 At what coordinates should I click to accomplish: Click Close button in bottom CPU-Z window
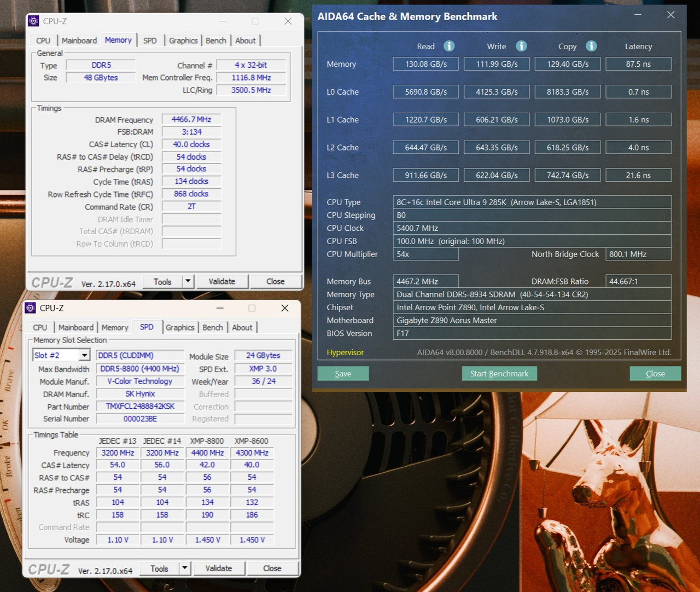[x=272, y=568]
